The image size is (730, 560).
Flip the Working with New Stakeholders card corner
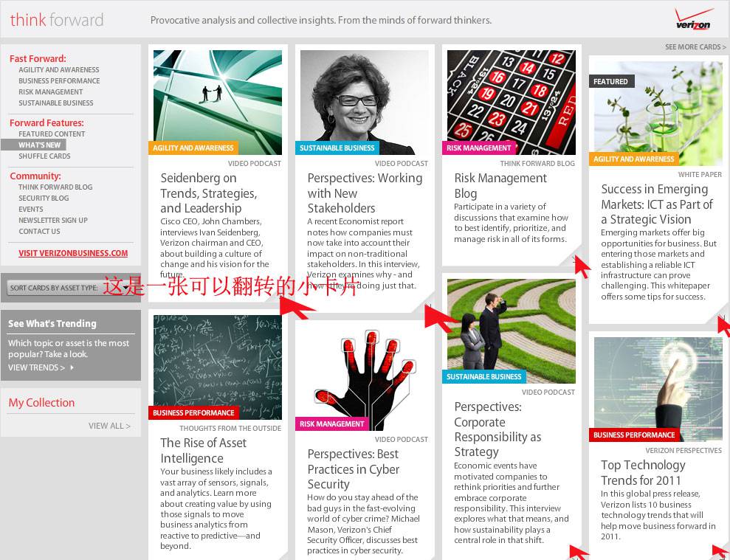point(428,307)
